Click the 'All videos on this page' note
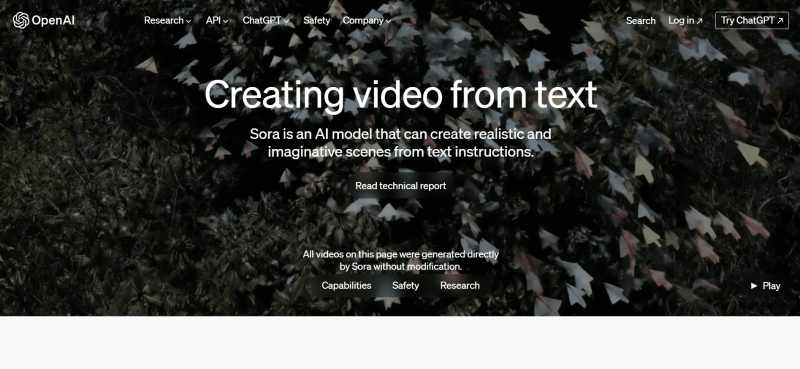800x369 pixels. (x=401, y=260)
